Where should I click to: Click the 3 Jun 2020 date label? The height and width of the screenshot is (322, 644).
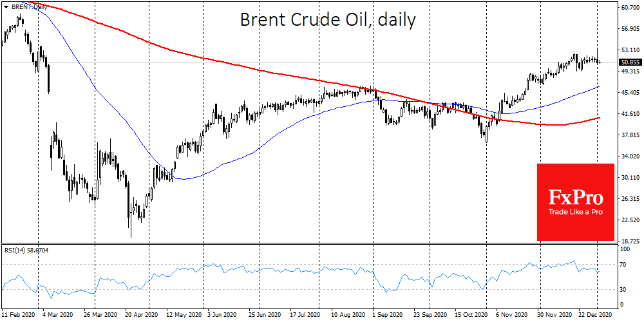tap(222, 314)
